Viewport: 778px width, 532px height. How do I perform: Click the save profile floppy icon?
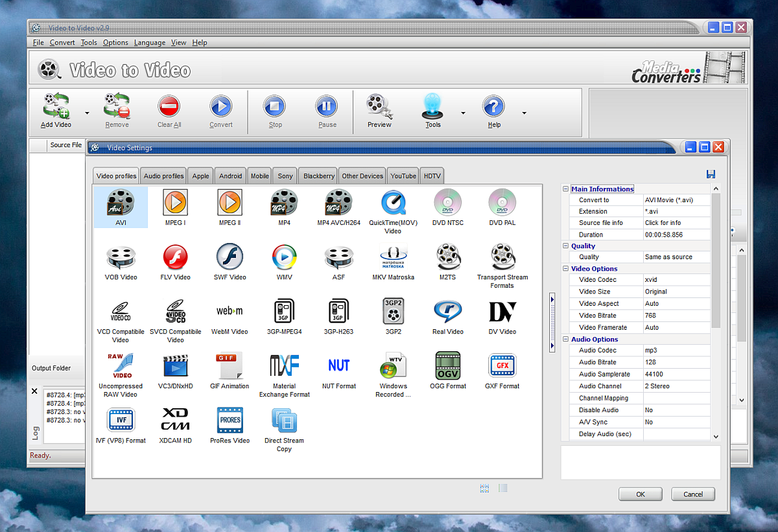[711, 174]
